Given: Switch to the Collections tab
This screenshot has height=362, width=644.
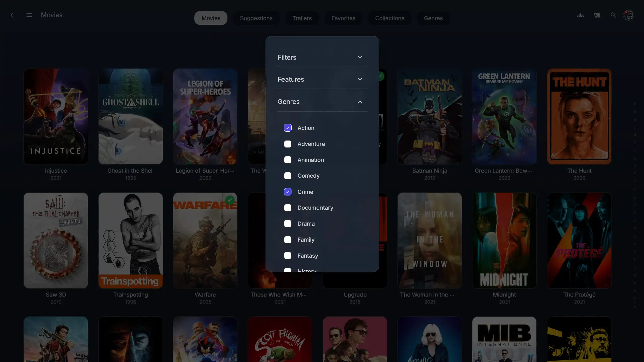Looking at the screenshot, I should 390,18.
